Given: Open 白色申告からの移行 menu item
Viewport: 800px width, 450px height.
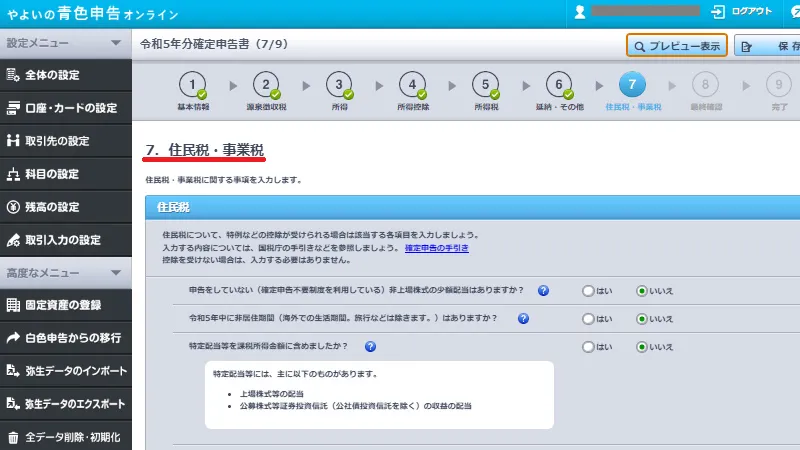Looking at the screenshot, I should click(66, 337).
